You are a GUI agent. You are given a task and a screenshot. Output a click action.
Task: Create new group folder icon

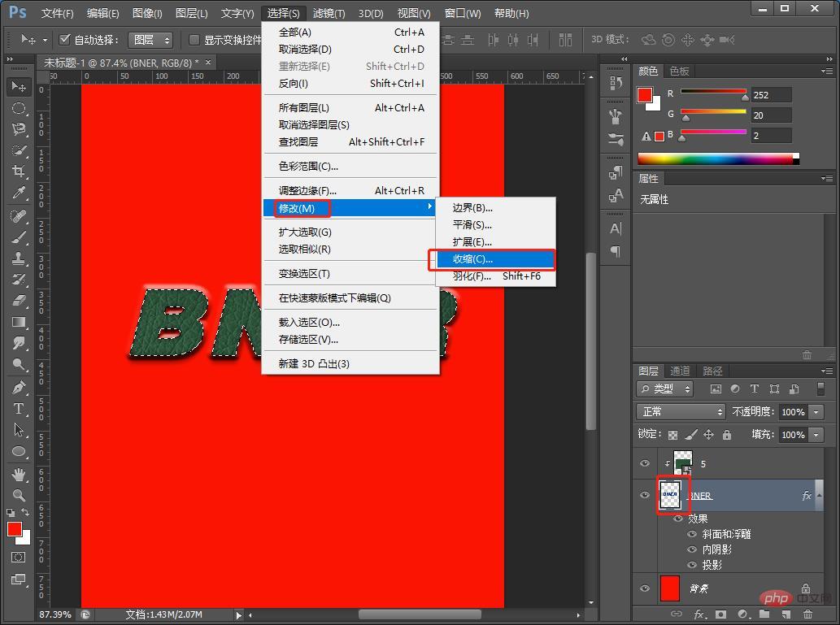[x=764, y=614]
